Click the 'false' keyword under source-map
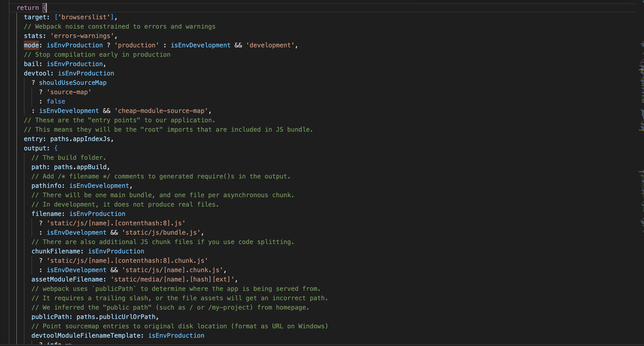Viewport: 644px width, 346px height. (x=56, y=101)
